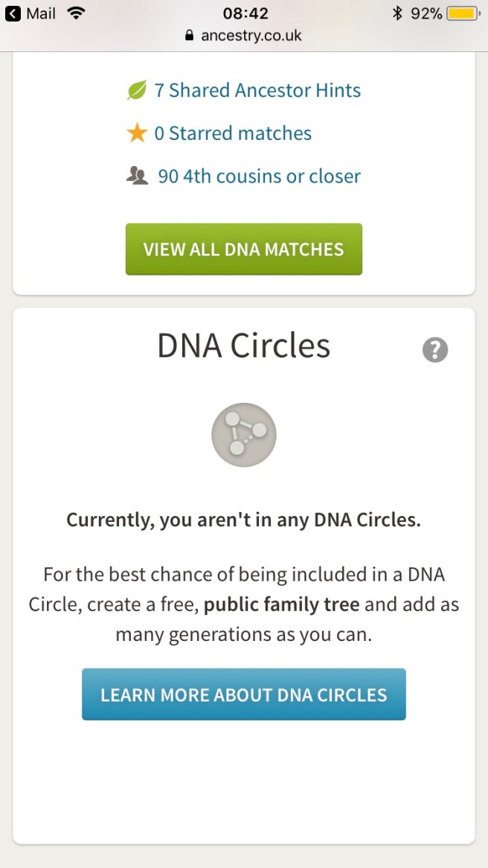Image resolution: width=488 pixels, height=868 pixels.
Task: Tap the Wi-Fi status icon
Action: coord(75,13)
